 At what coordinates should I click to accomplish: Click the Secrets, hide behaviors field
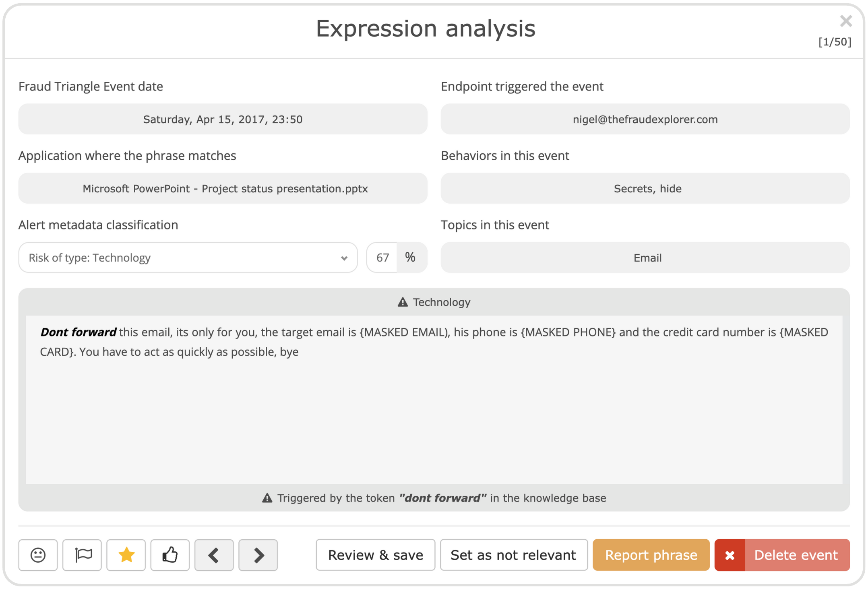(645, 188)
